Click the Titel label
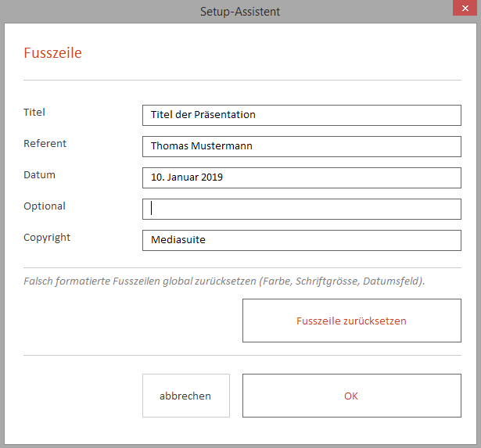Screen dimensions: 481x448 coord(34,113)
